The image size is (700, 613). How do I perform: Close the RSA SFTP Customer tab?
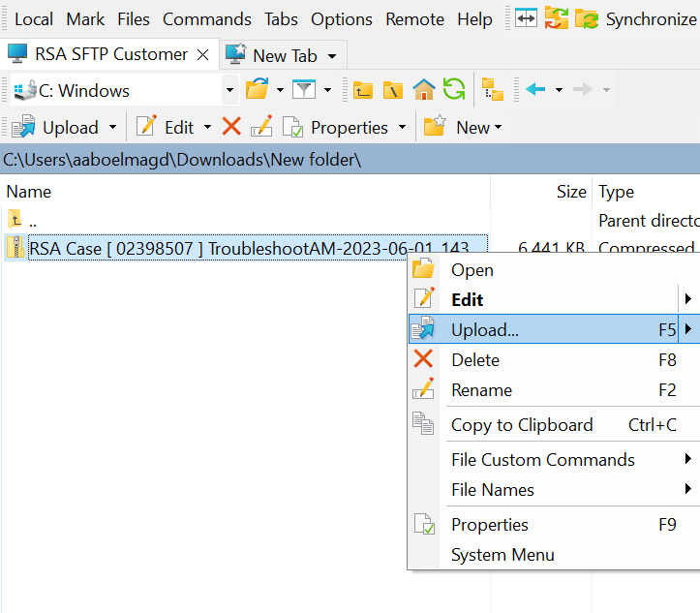203,55
